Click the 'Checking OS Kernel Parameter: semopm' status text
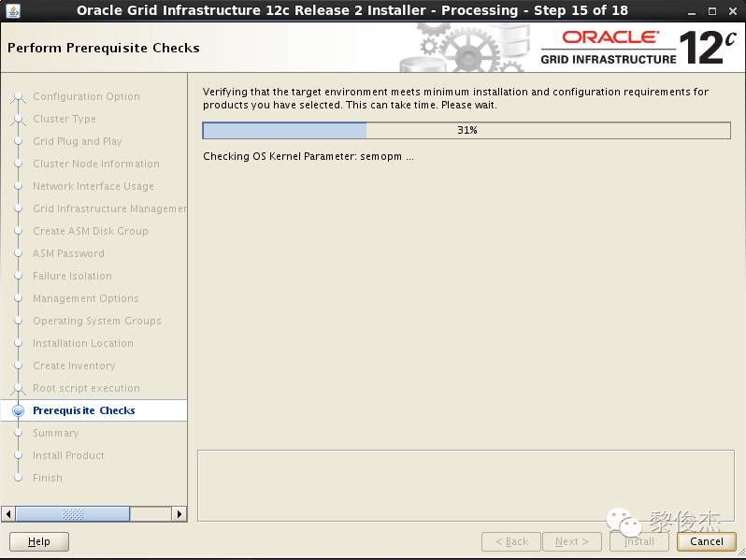 pyautogui.click(x=308, y=156)
